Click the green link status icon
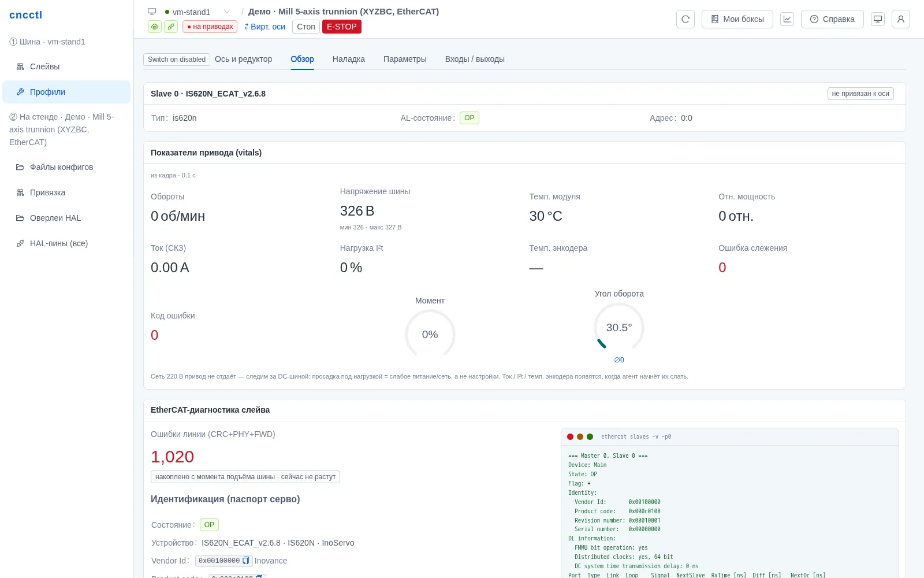The width and height of the screenshot is (924, 578). click(171, 27)
